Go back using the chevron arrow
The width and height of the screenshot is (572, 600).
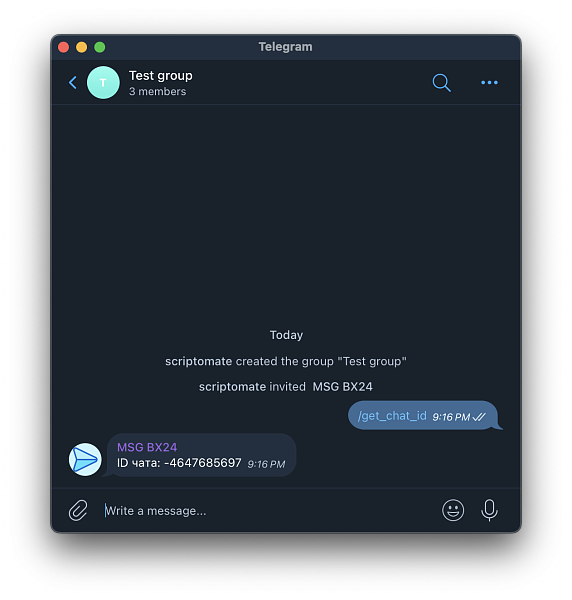[73, 82]
